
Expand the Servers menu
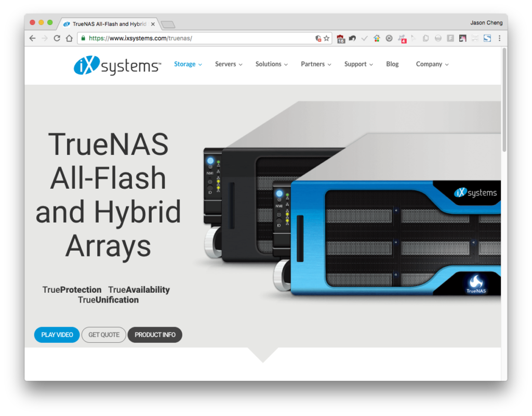point(229,64)
